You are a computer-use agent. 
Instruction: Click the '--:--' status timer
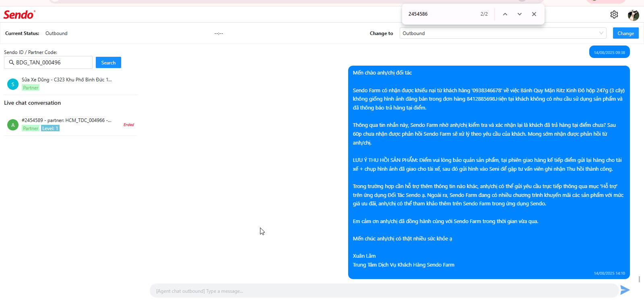coord(219,33)
